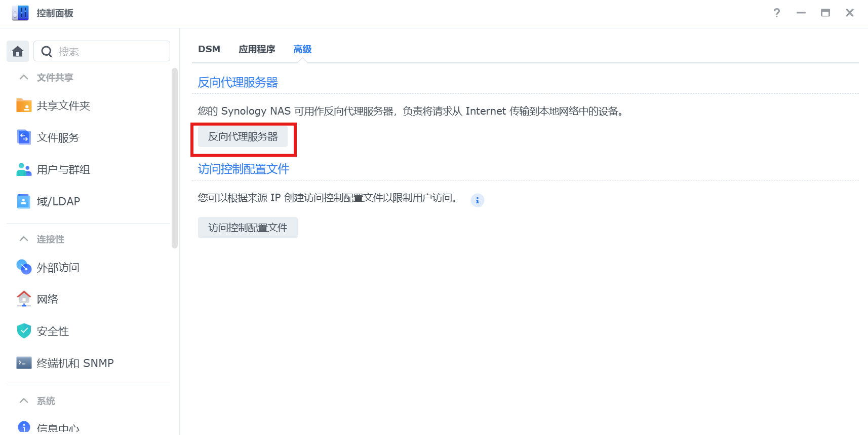Open 用户与群组 users icon

[x=24, y=169]
